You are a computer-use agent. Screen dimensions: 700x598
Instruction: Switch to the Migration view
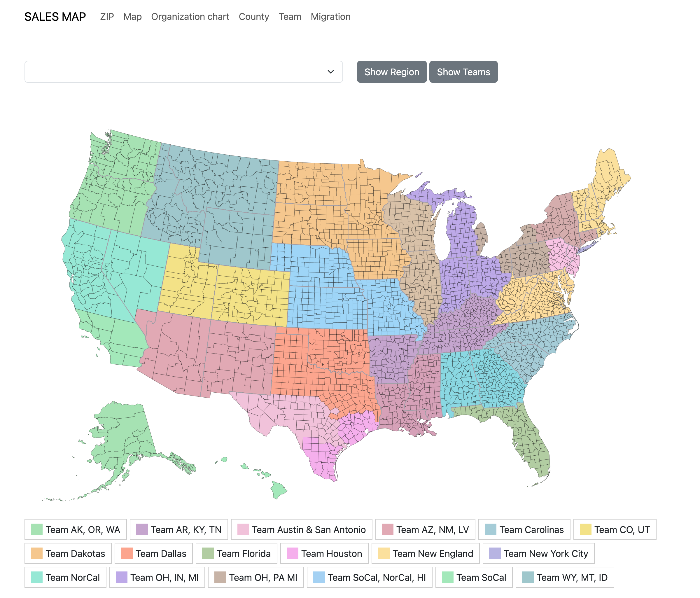pos(330,17)
